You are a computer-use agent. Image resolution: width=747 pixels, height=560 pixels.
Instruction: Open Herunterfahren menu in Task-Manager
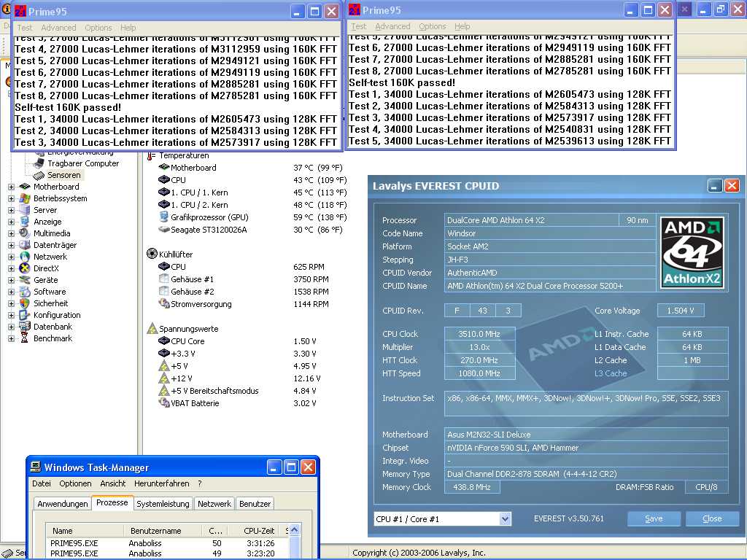(161, 483)
